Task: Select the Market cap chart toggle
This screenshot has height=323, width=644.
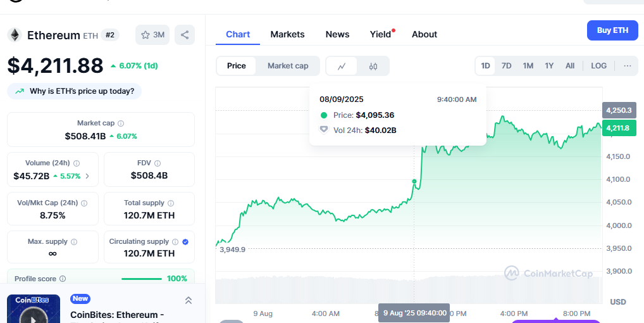Action: click(x=288, y=66)
